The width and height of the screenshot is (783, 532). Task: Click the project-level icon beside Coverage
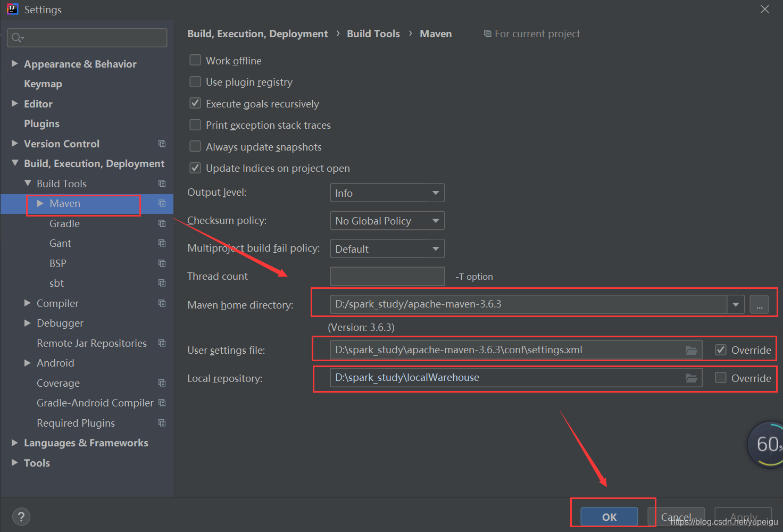(162, 383)
